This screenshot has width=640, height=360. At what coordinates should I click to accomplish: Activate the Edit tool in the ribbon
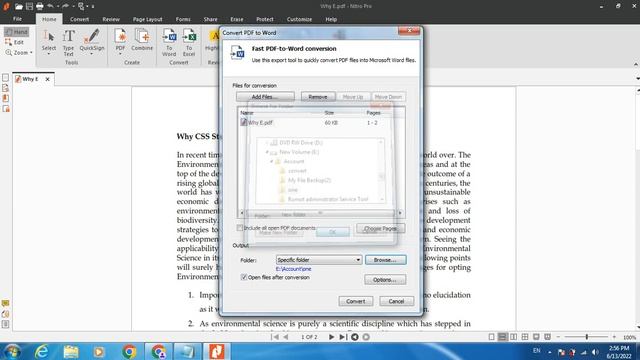pos(14,42)
